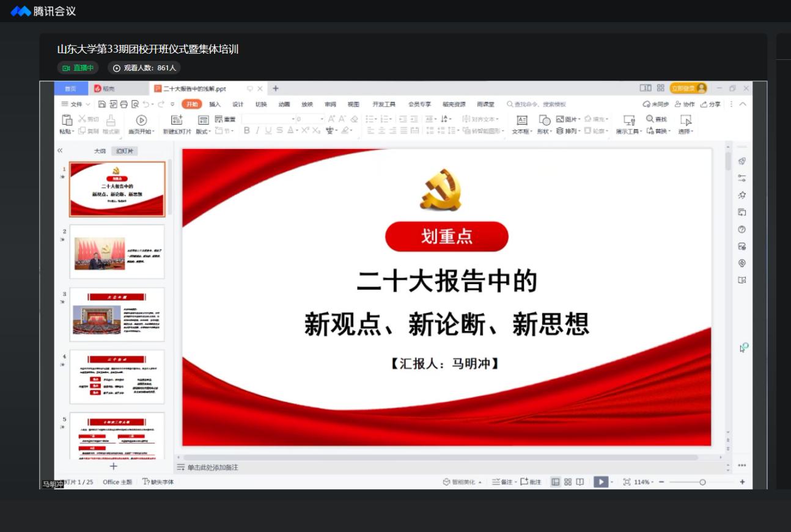Add a new document tab with plus

click(x=276, y=89)
